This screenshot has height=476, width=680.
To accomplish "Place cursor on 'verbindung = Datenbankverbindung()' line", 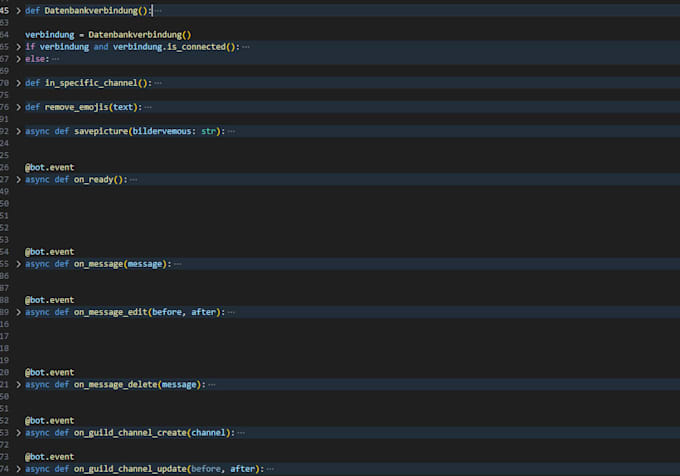I will (108, 35).
